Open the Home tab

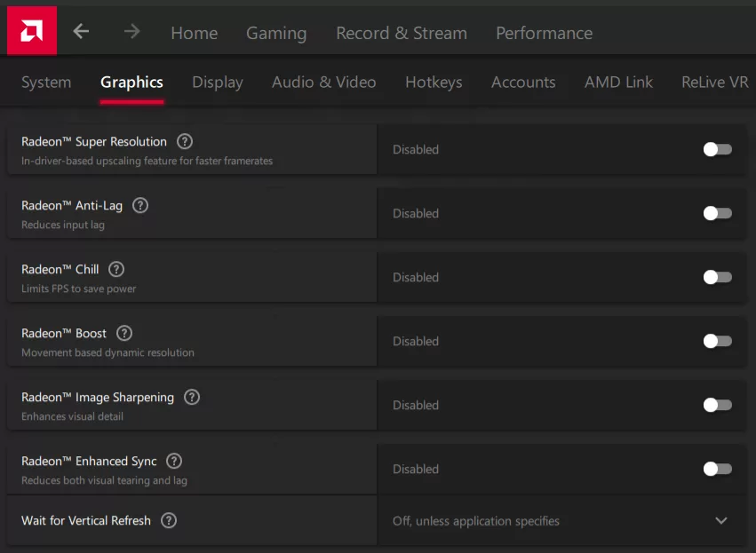[195, 33]
